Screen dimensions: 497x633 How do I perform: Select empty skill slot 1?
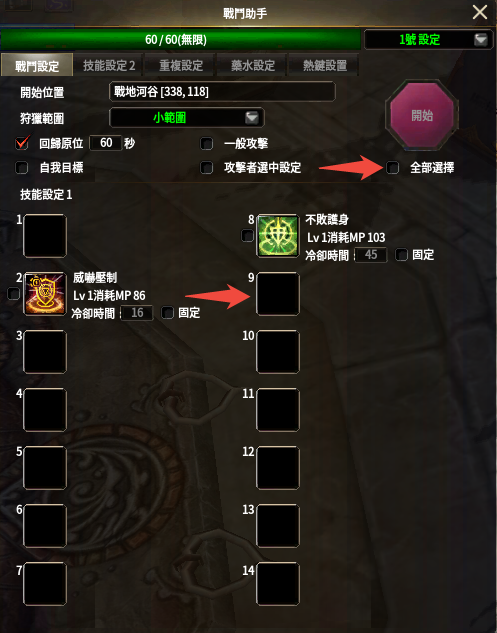(45, 236)
